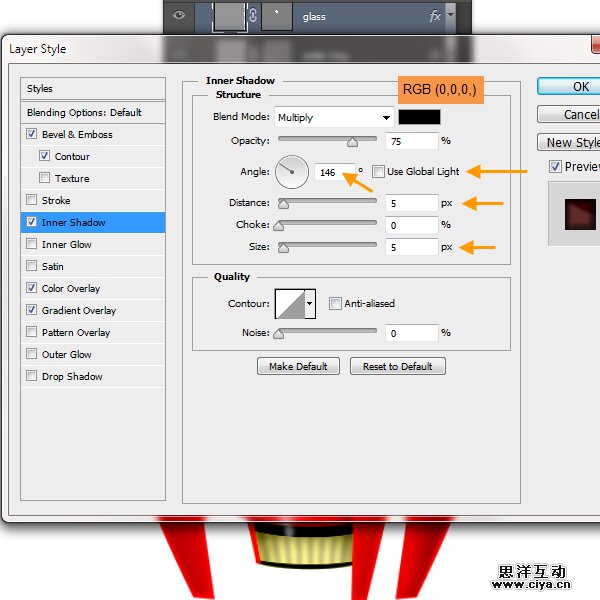The width and height of the screenshot is (600, 600).
Task: Click the Make Default button
Action: pos(298,367)
